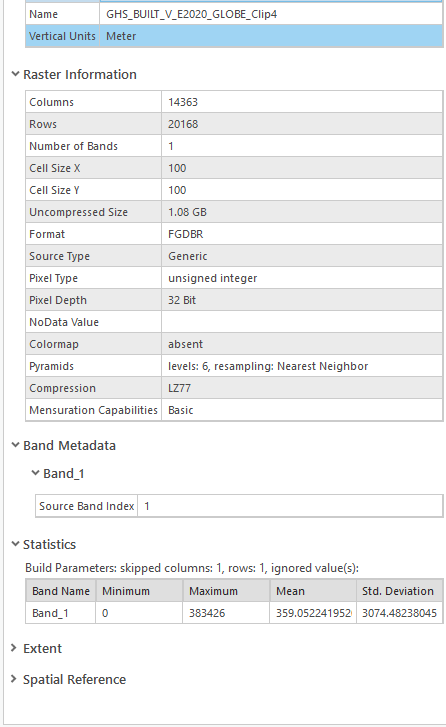Expand the Spatial Reference section

tap(14, 679)
